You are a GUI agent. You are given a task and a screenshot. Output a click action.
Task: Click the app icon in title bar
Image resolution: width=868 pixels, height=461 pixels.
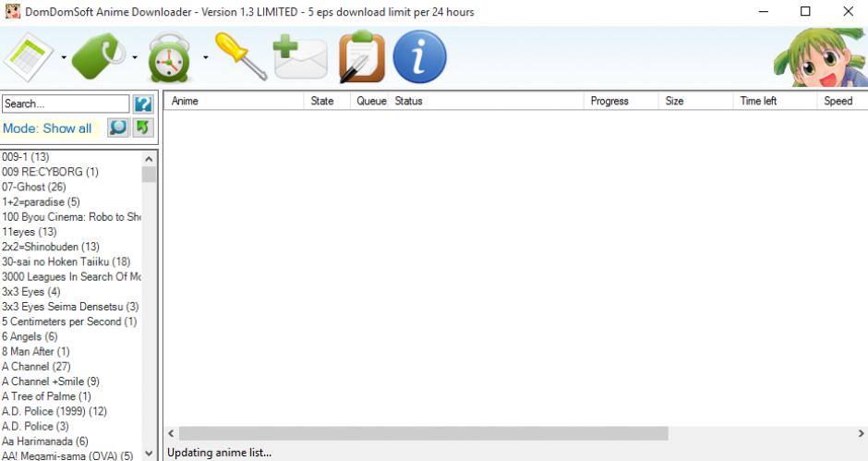tap(12, 11)
